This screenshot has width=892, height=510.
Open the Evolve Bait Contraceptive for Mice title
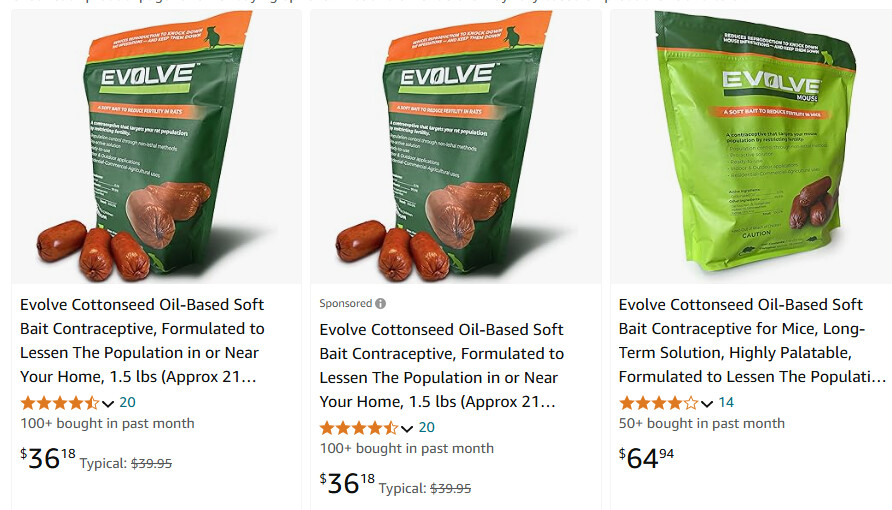point(751,340)
